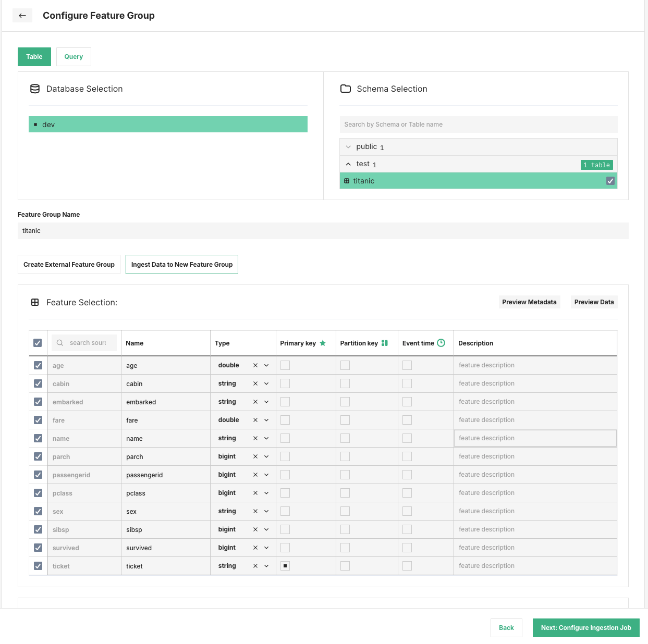Select the Table tab
Image resolution: width=648 pixels, height=644 pixels.
pos(34,56)
